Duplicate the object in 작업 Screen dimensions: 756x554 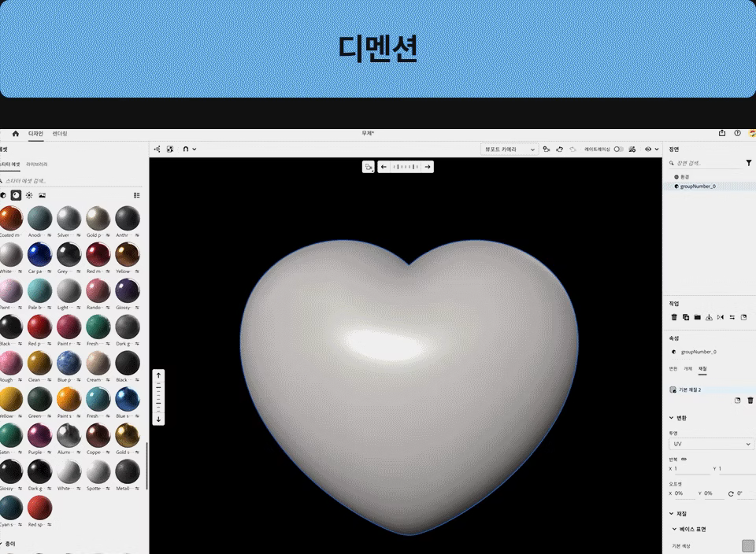[x=686, y=317]
